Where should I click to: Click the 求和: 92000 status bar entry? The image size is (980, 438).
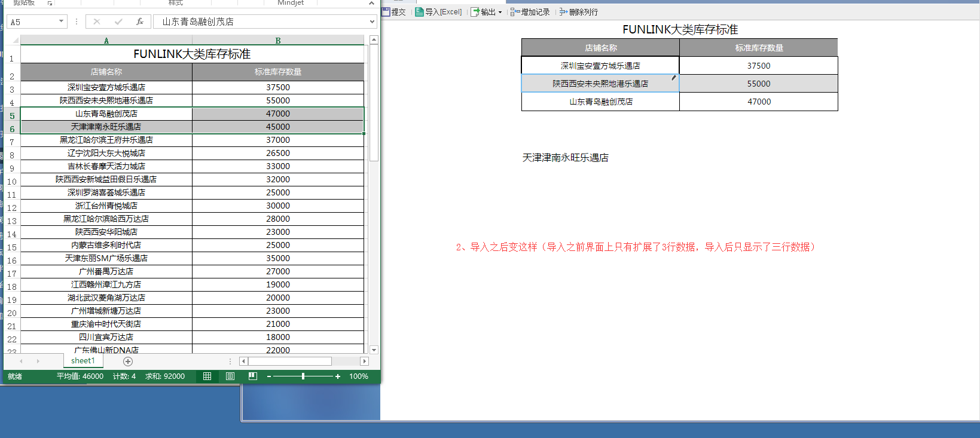[x=165, y=376]
